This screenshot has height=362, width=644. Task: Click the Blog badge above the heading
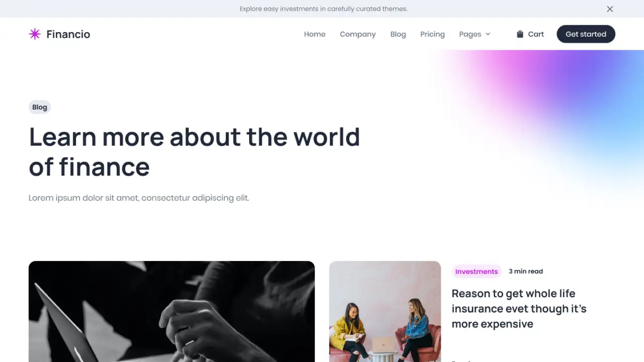[x=40, y=107]
